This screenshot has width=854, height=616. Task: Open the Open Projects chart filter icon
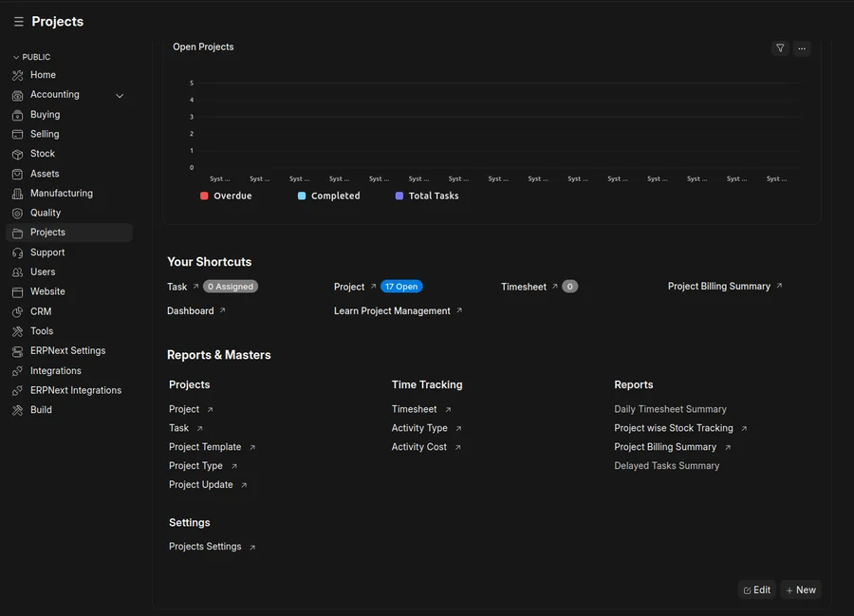780,47
